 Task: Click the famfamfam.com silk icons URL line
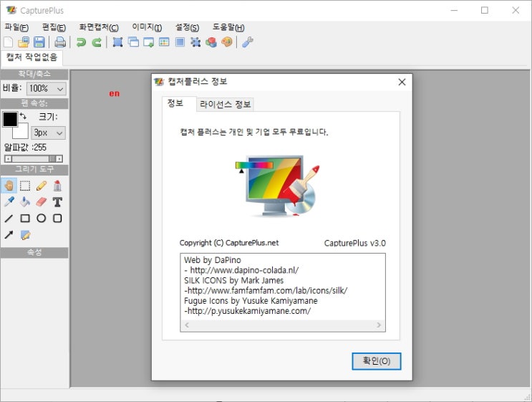point(266,291)
